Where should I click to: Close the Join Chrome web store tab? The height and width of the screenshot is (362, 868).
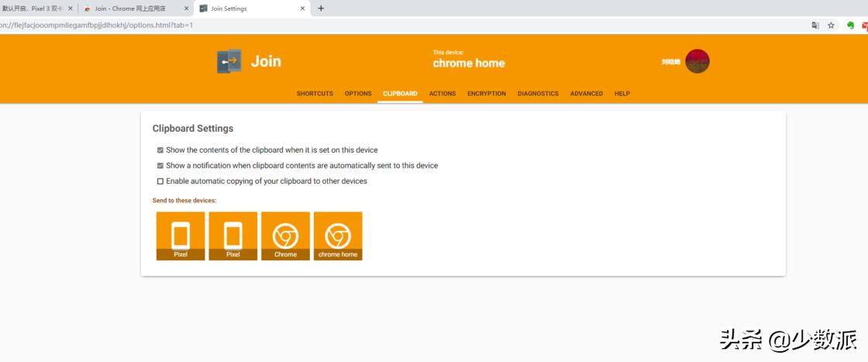(186, 9)
